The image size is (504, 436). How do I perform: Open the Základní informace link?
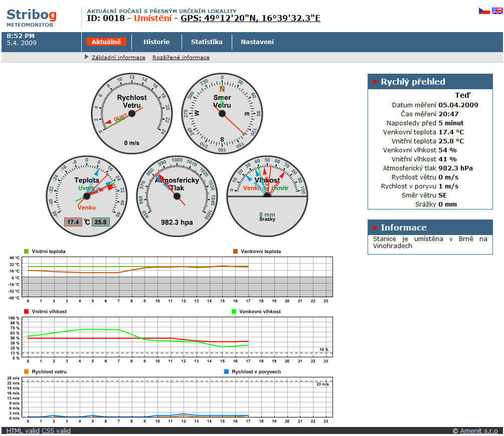(118, 58)
